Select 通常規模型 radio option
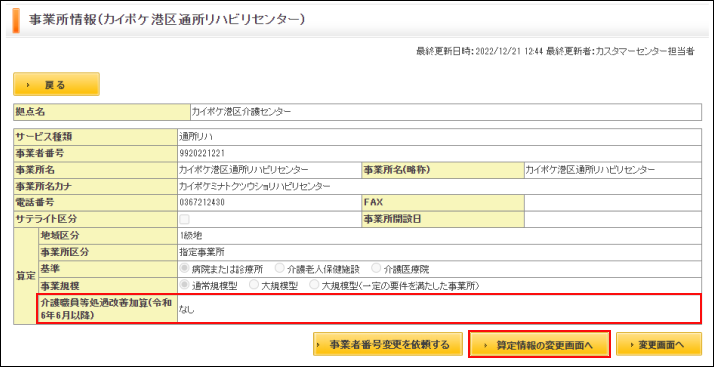The width and height of the screenshot is (714, 367). coord(185,285)
